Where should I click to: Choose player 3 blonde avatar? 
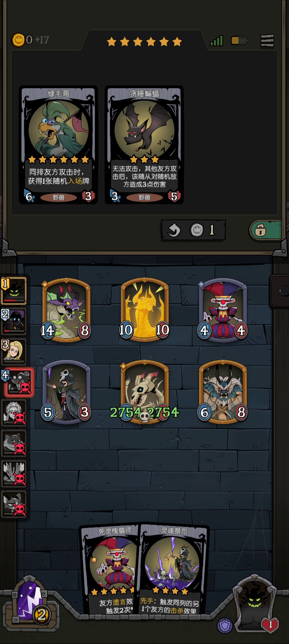pyautogui.click(x=14, y=351)
